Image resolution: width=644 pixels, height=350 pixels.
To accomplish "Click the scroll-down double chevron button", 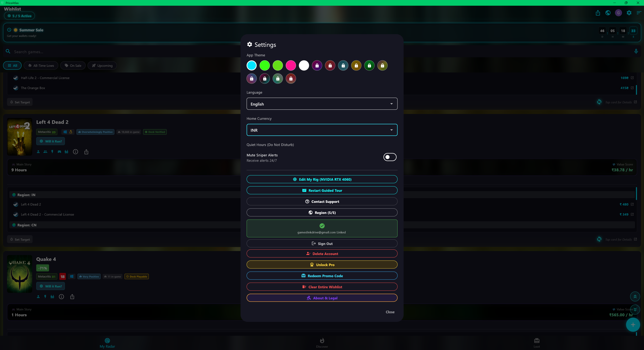I will [x=635, y=310].
